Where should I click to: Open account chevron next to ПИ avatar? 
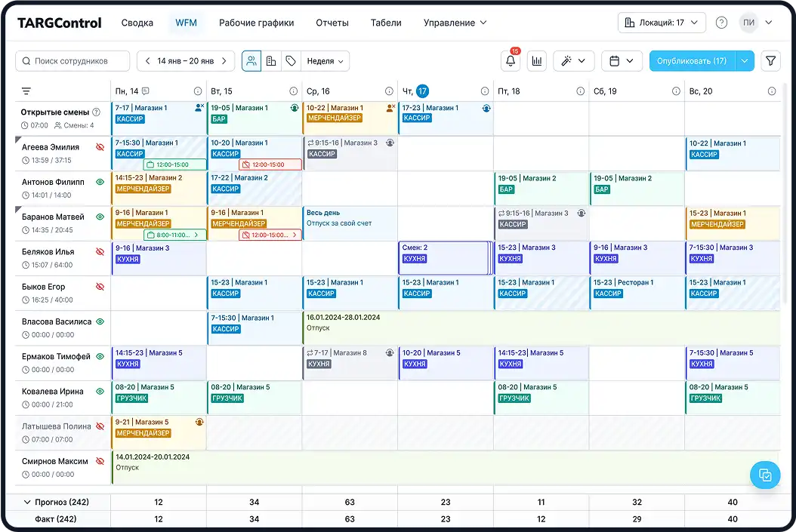coord(769,23)
